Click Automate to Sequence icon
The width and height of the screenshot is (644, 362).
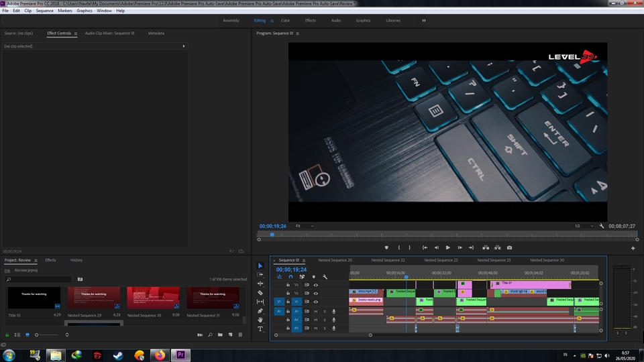pos(200,335)
